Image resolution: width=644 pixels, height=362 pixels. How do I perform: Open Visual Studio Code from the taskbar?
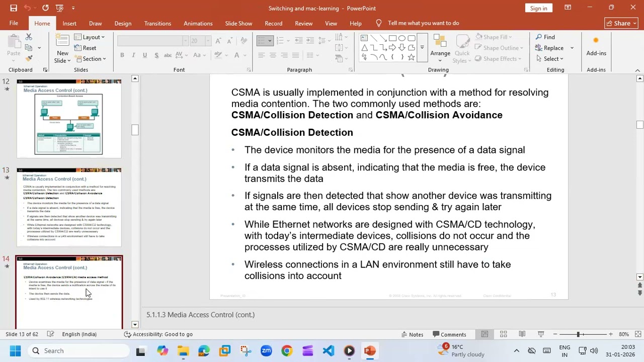pyautogui.click(x=329, y=351)
